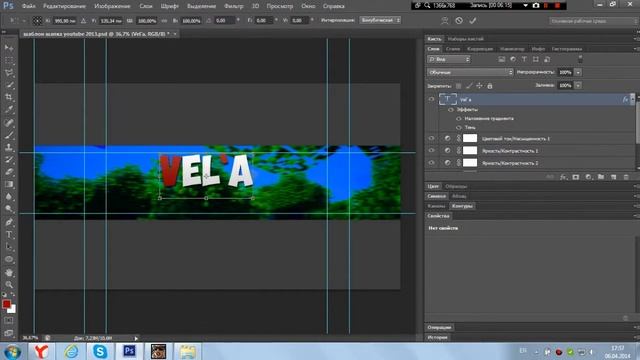This screenshot has width=640, height=360.
Task: Select the Clone Stamp tool
Action: [x=9, y=147]
